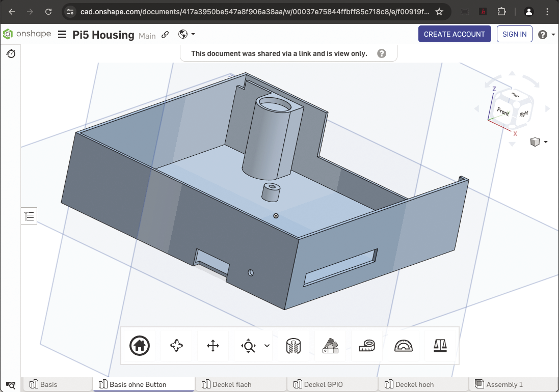The image size is (559, 392).
Task: Reset to the home isometric view
Action: (x=139, y=346)
